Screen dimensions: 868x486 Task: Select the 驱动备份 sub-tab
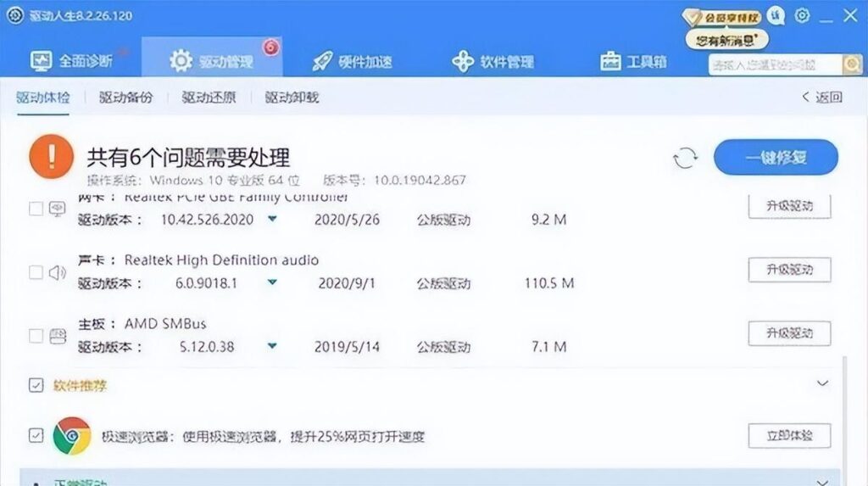pyautogui.click(x=125, y=98)
